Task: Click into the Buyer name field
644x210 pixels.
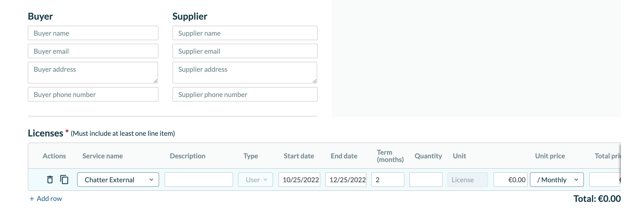Action: click(x=93, y=33)
